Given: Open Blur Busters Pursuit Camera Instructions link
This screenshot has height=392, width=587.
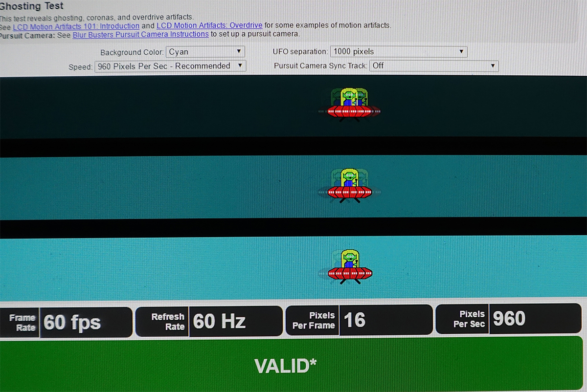Looking at the screenshot, I should point(141,34).
